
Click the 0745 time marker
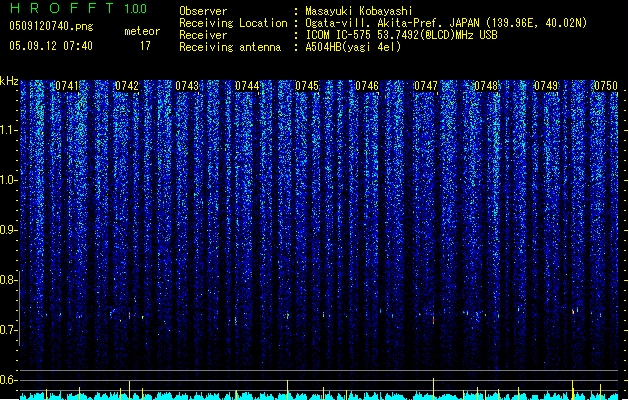pyautogui.click(x=307, y=86)
